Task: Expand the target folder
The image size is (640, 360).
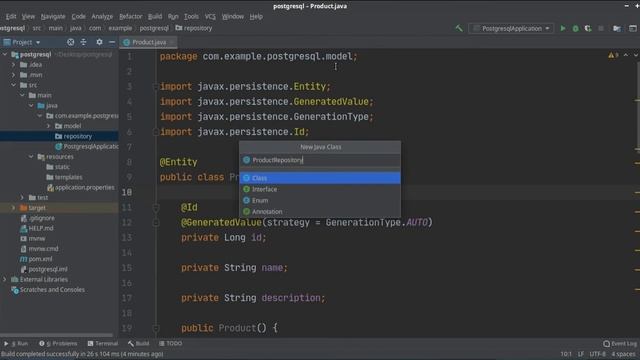Action: click(x=13, y=208)
